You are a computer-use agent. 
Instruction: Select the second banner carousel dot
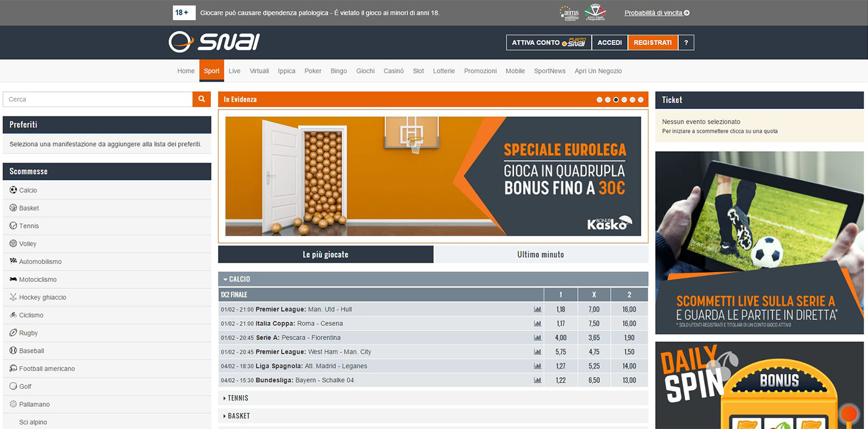point(608,99)
